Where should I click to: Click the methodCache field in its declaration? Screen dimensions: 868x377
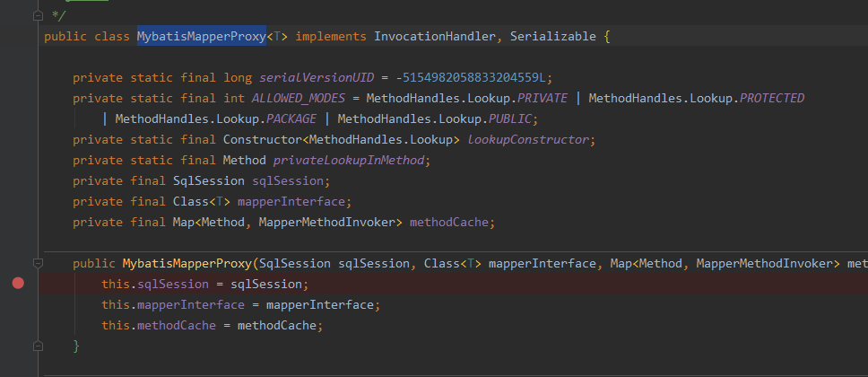point(449,223)
